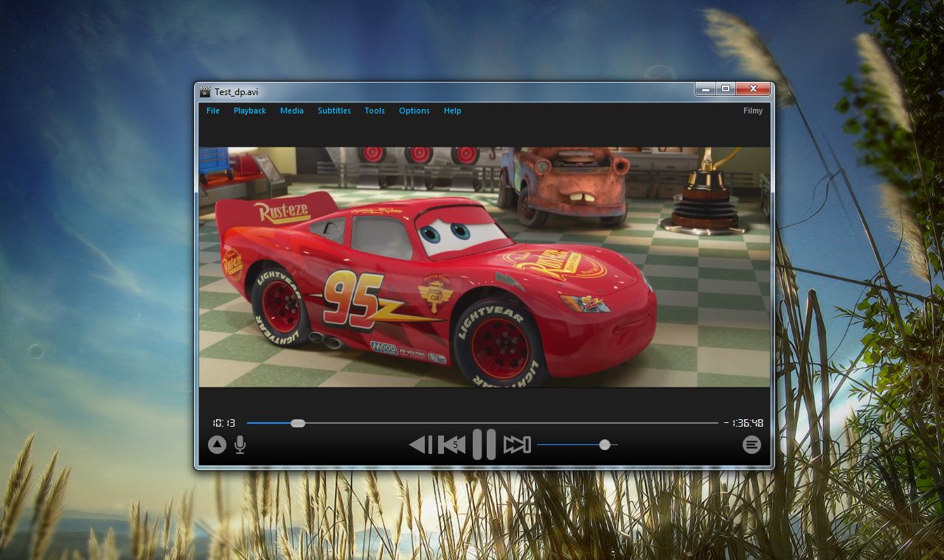Image resolution: width=944 pixels, height=560 pixels.
Task: Click the Filmy label in menu bar
Action: point(753,111)
